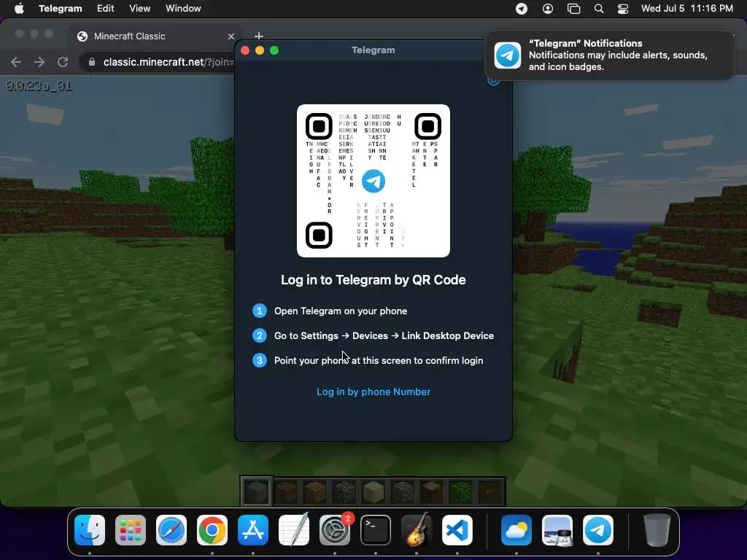
Task: Click 'Open Telegram on your phone' step text
Action: (x=341, y=311)
